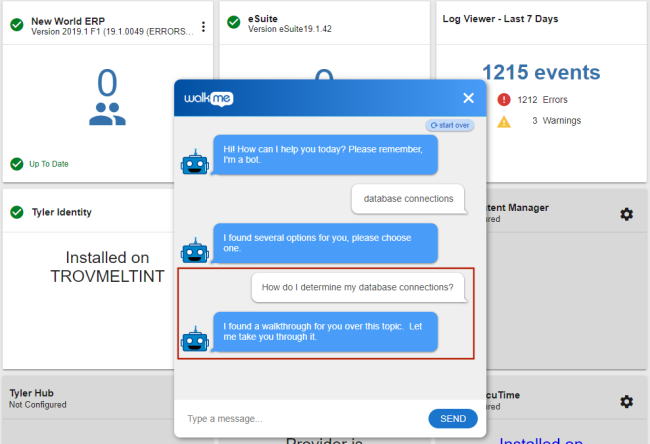Click the New World ERP user count '0'
The height and width of the screenshot is (444, 650).
(x=107, y=82)
